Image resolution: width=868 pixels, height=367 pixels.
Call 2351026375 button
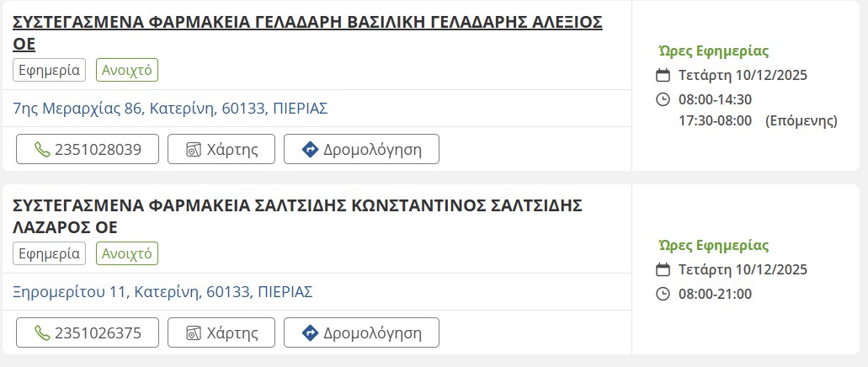(x=88, y=332)
